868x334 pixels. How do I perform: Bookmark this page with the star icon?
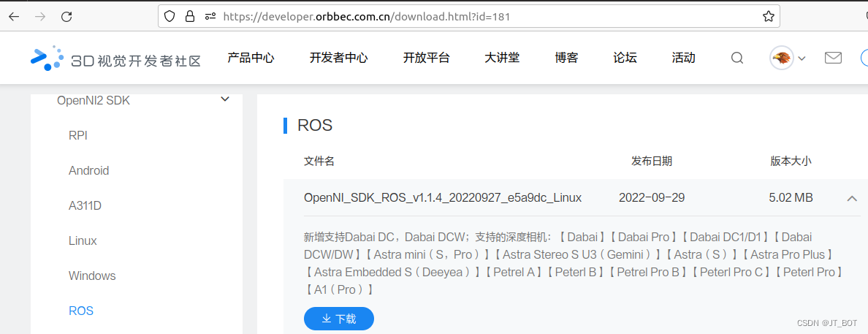click(x=769, y=16)
